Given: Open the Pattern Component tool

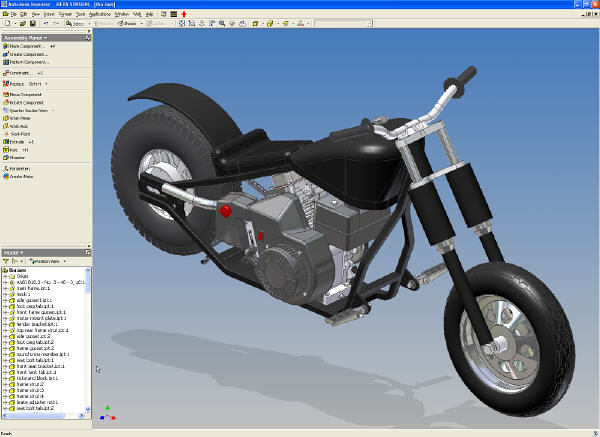Looking at the screenshot, I should click(x=28, y=62).
